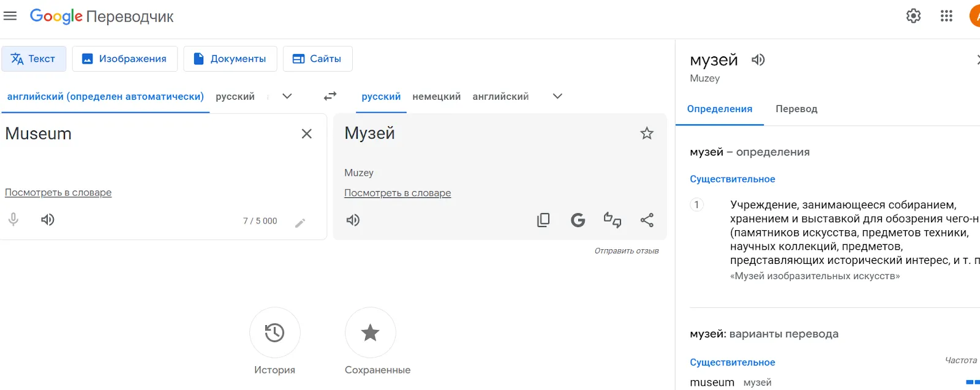This screenshot has width=980, height=390.
Task: Listen to source text Museum pronunciation
Action: (x=48, y=220)
